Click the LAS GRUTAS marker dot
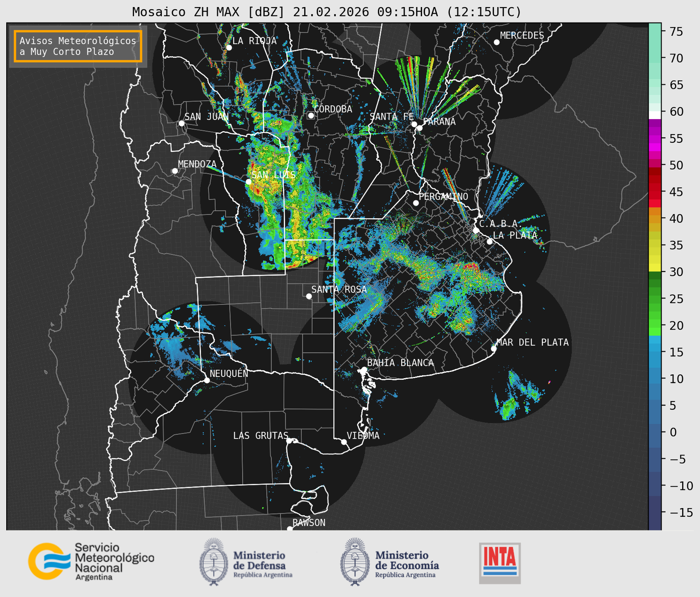Image resolution: width=700 pixels, height=597 pixels. coord(289,441)
